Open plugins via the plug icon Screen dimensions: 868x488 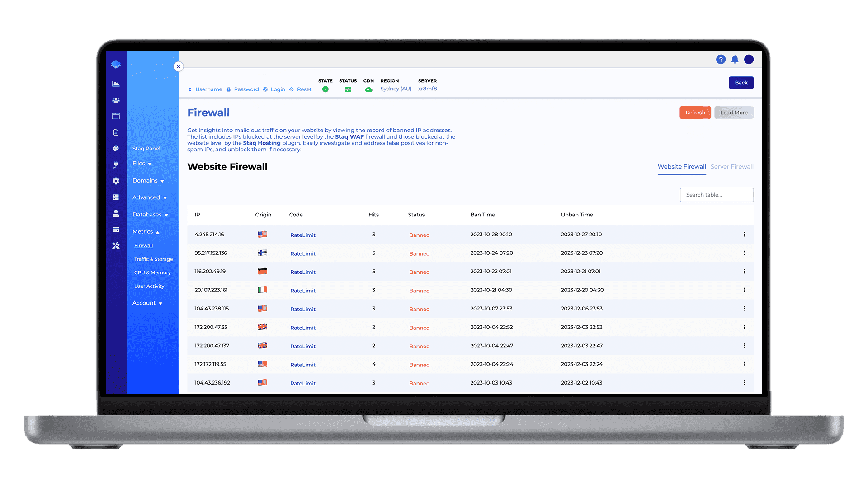coord(116,165)
